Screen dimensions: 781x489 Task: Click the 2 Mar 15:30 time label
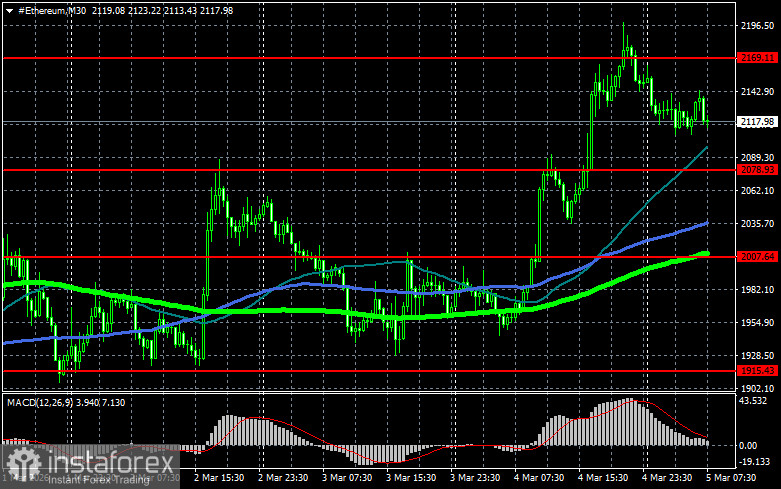(x=219, y=478)
